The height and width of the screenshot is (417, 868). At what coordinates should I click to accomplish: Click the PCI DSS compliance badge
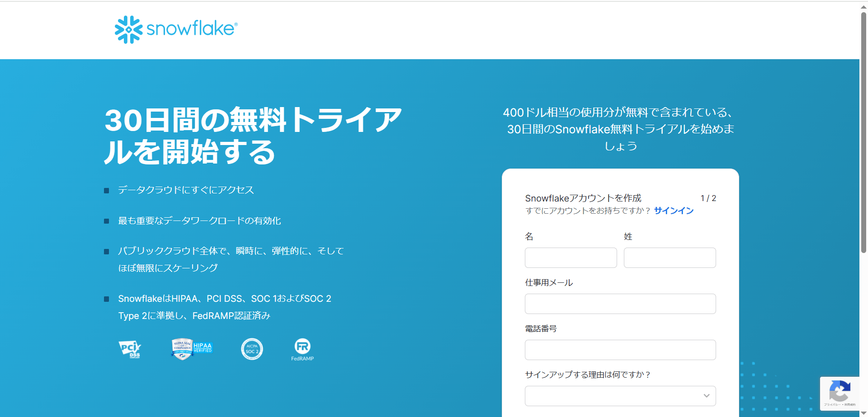[130, 349]
